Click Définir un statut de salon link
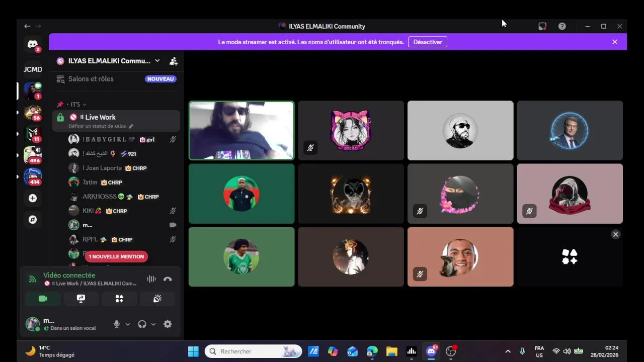644x362 pixels. click(97, 127)
